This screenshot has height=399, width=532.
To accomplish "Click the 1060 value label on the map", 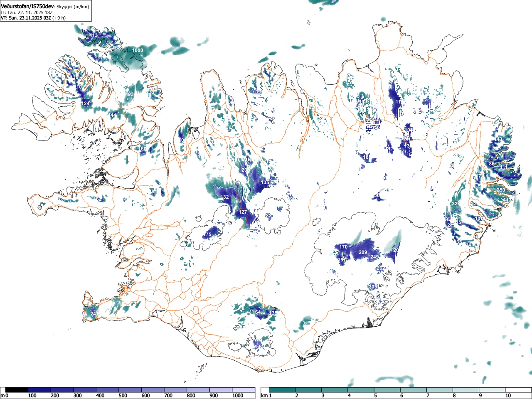I will point(138,50).
